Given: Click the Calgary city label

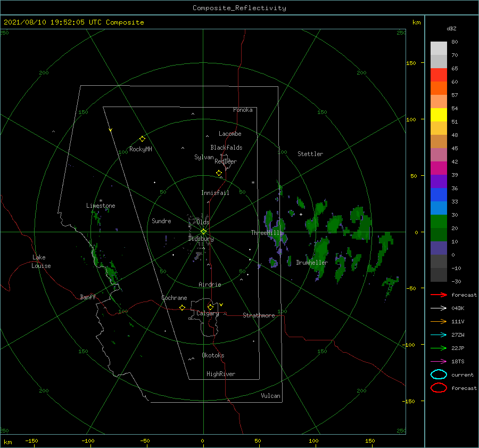Looking at the screenshot, I should coord(208,313).
